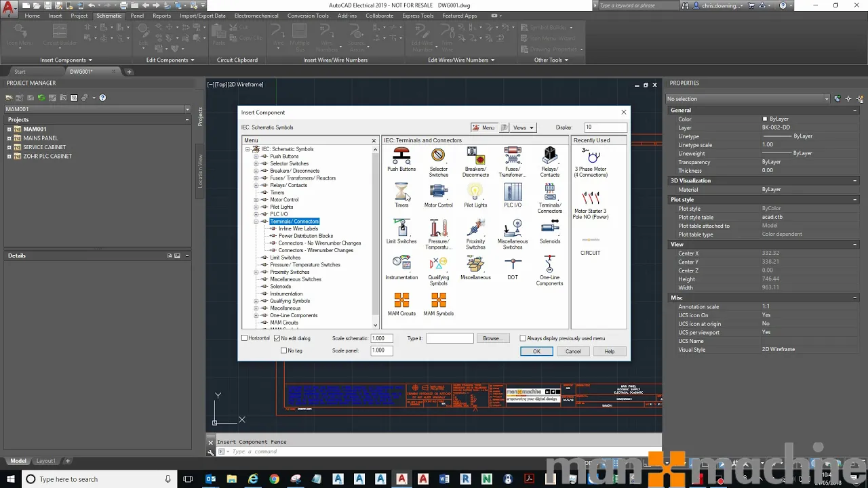The image size is (868, 488).
Task: Confirm with the OK button
Action: point(536,351)
